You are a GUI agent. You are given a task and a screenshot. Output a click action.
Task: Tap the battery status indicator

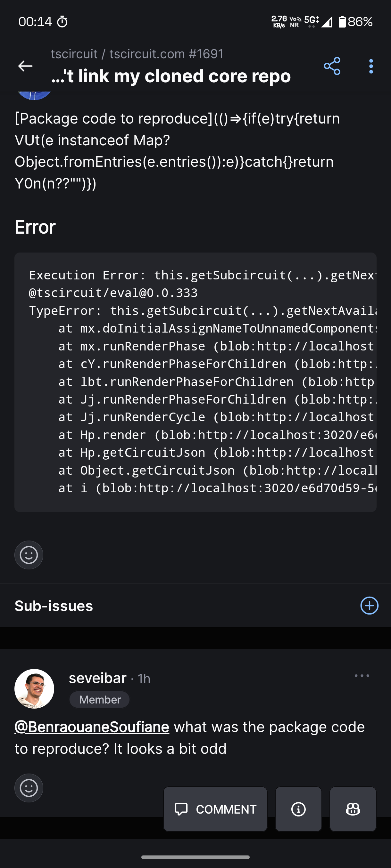tap(355, 22)
